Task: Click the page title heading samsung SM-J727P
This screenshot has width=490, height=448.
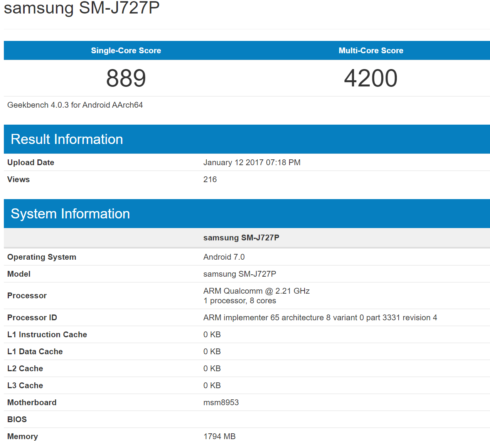Action: point(82,8)
